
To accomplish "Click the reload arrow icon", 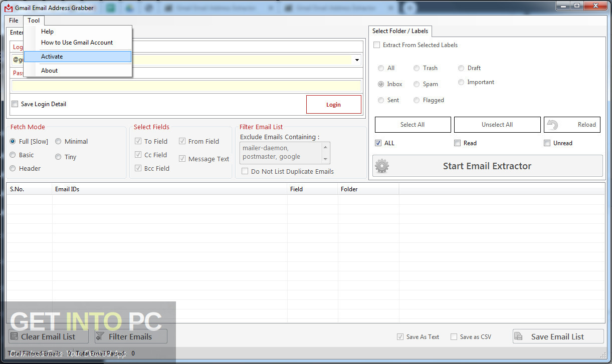I will click(x=552, y=125).
